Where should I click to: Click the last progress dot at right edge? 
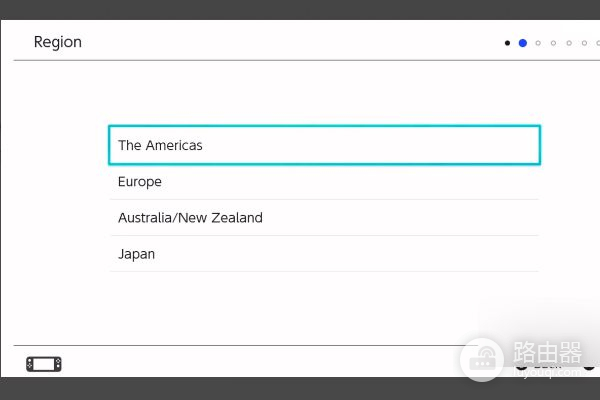click(597, 43)
